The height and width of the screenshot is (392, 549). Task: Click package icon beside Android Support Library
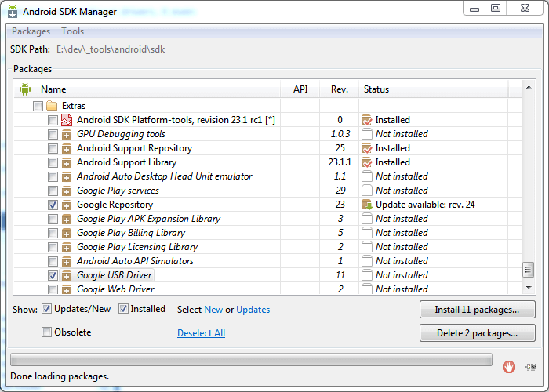click(67, 162)
